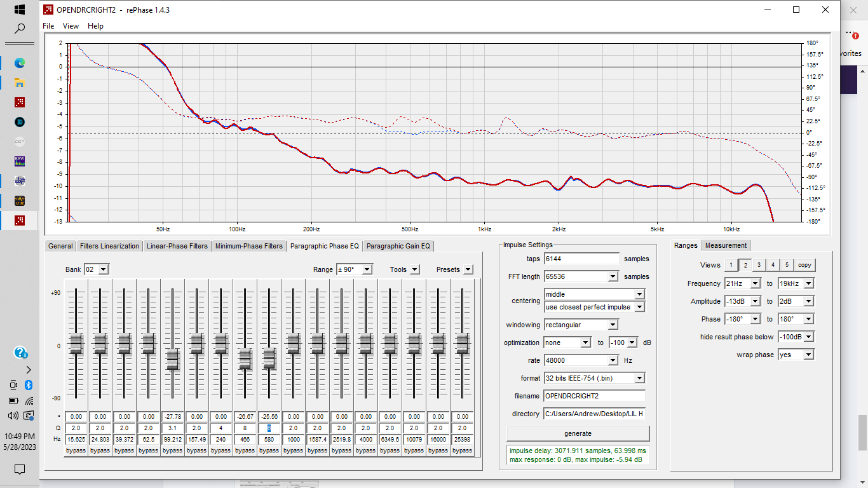Click the filename field OPENDRCRIGHT2
Viewport: 868px width, 488px height.
click(594, 396)
